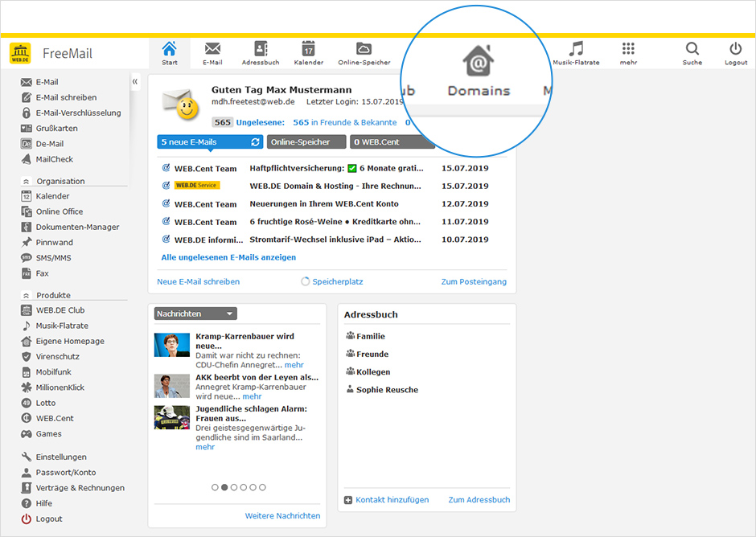Open Grußkarten in the sidebar

click(x=49, y=129)
